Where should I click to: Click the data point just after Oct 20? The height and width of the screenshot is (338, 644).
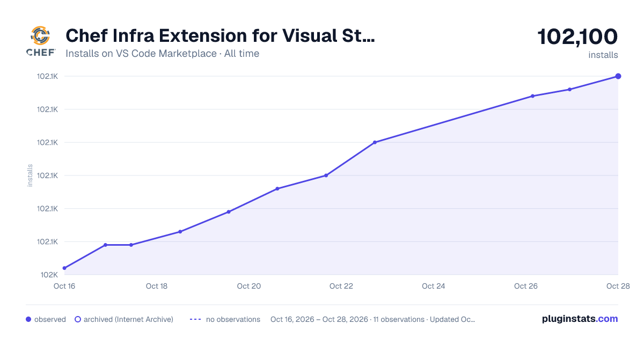pyautogui.click(x=277, y=189)
